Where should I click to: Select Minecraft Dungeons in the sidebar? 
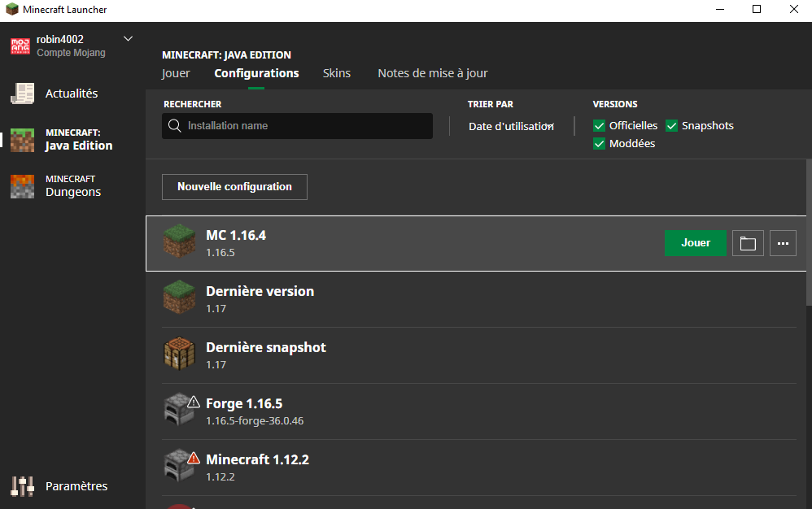click(x=72, y=186)
